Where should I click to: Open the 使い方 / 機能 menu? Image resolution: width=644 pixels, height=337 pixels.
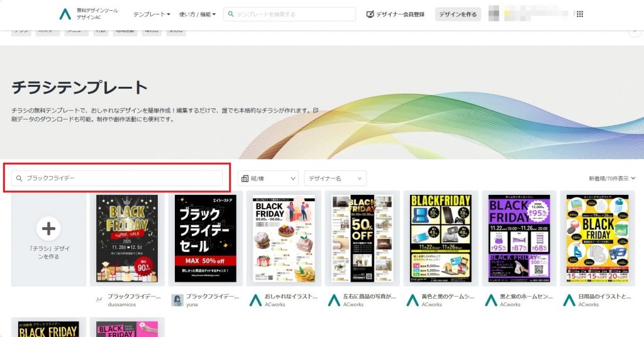pyautogui.click(x=197, y=14)
